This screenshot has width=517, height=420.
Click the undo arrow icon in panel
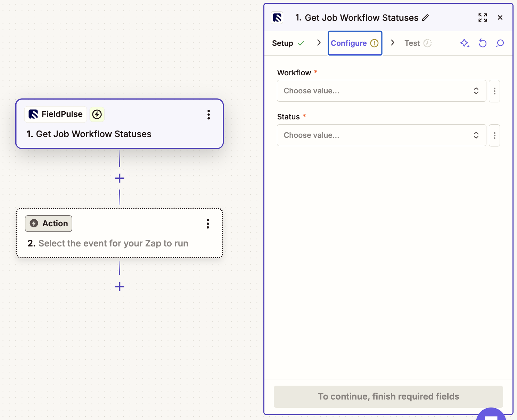tap(483, 43)
